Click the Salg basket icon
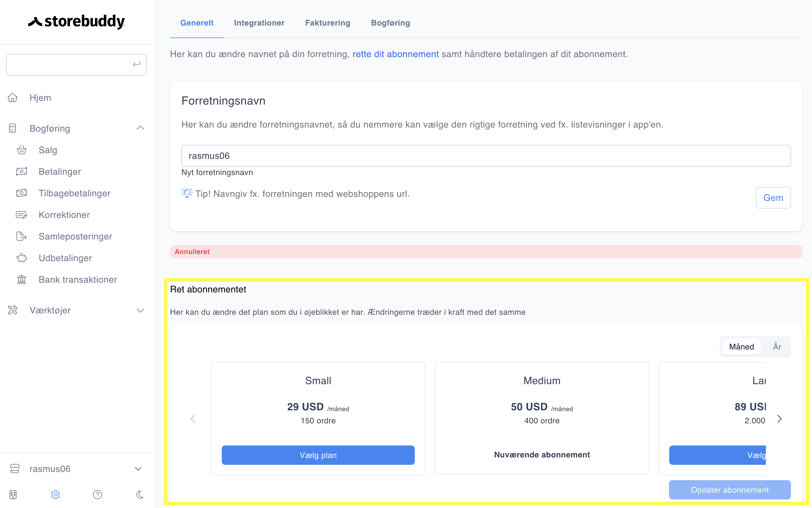 pyautogui.click(x=22, y=150)
